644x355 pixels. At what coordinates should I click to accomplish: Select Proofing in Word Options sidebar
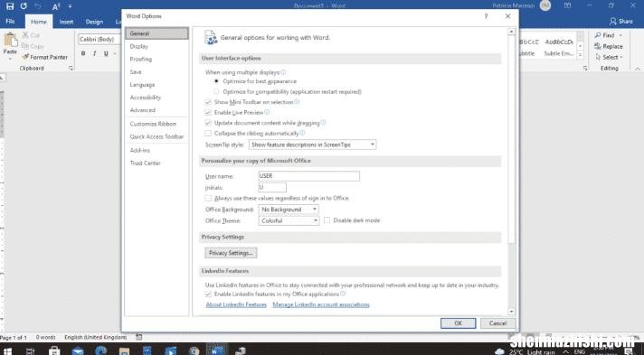click(x=156, y=59)
